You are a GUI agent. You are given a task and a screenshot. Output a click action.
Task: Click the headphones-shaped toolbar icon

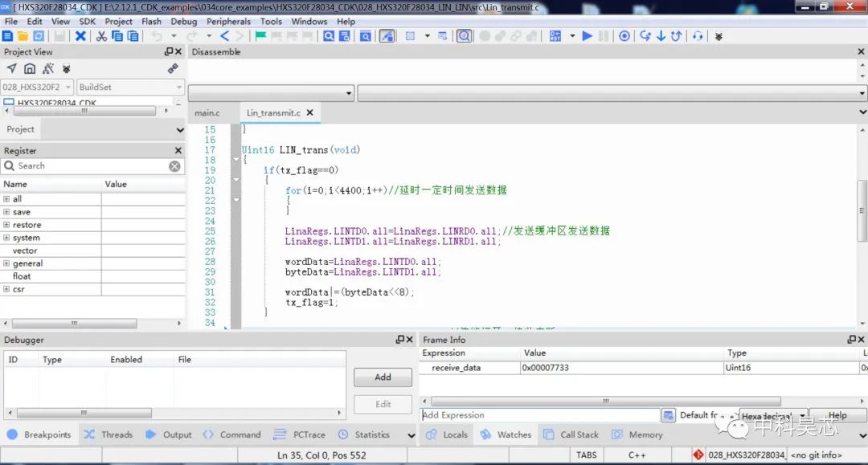pos(698,36)
